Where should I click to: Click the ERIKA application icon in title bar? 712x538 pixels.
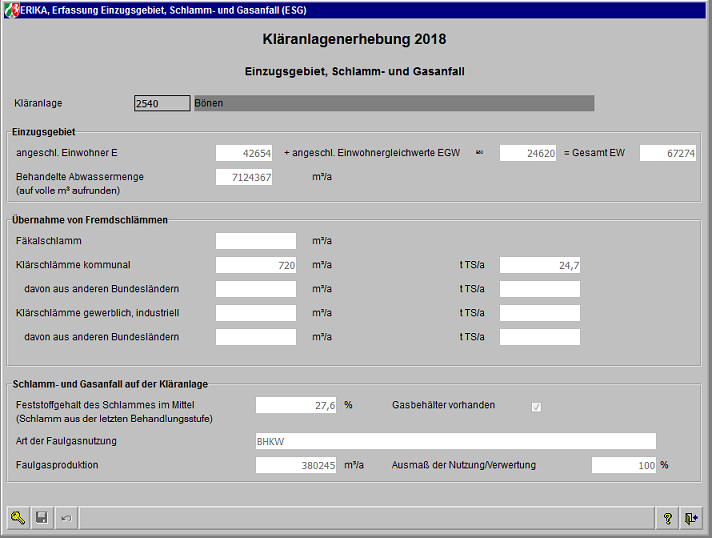point(11,9)
